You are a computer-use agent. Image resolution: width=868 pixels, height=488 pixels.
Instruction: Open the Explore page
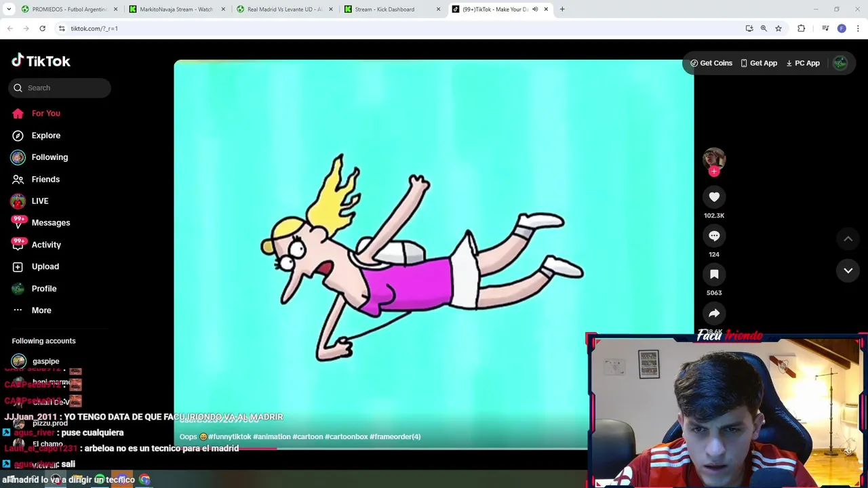[x=45, y=136]
